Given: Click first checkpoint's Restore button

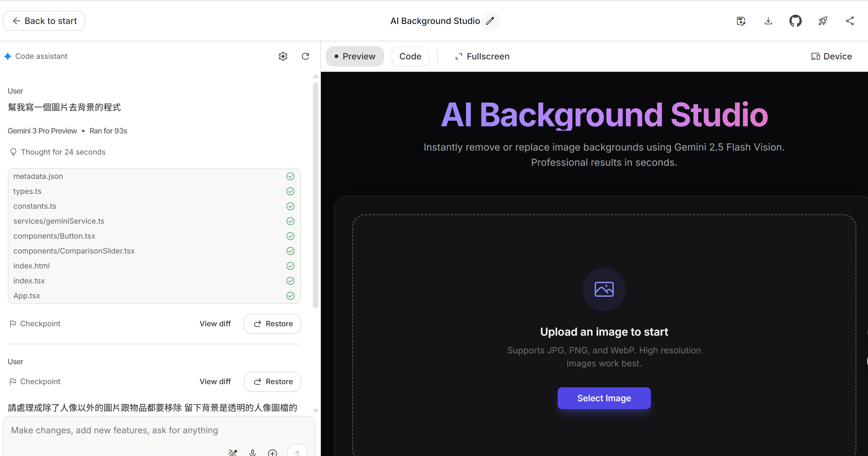Looking at the screenshot, I should (272, 324).
